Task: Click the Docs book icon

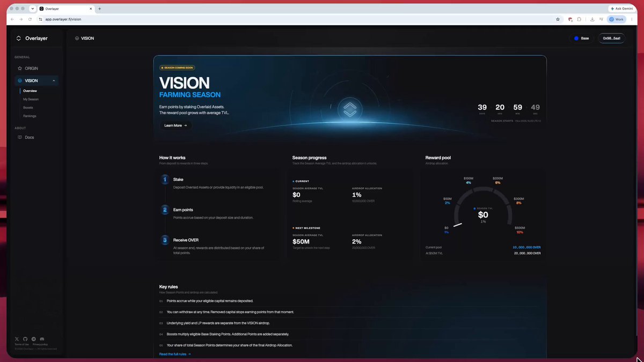Action: pos(20,137)
